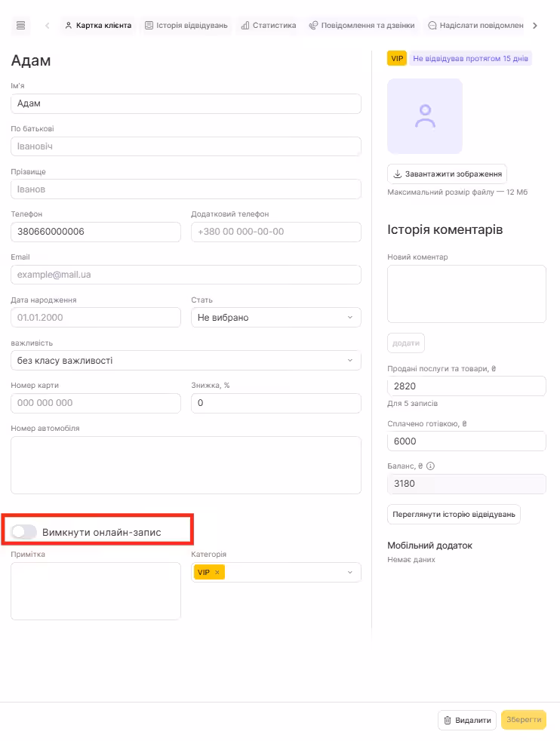
Task: Open the hamburger menu icon
Action: [x=20, y=26]
